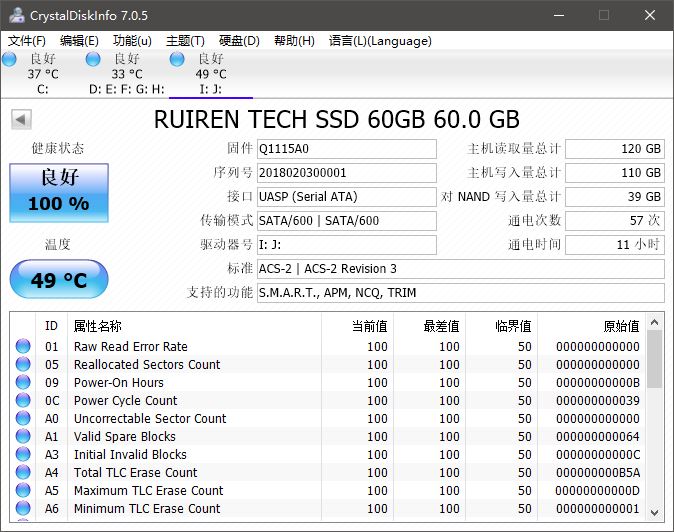Viewport: 674px width, 532px height.
Task: Click status orb for Valid Spare Blocks
Action: coord(23,436)
